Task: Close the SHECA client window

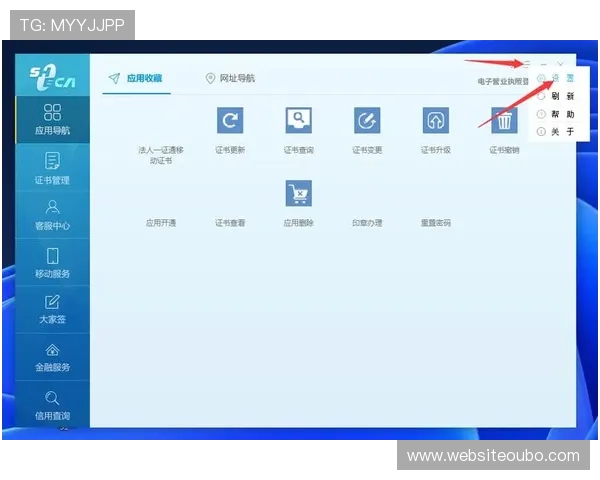Action: tap(561, 64)
